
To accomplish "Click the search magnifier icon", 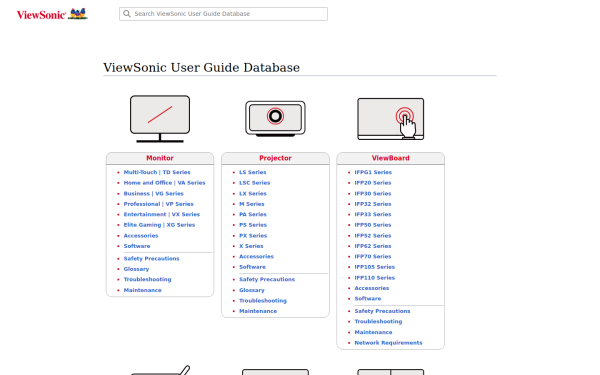I will click(x=127, y=14).
